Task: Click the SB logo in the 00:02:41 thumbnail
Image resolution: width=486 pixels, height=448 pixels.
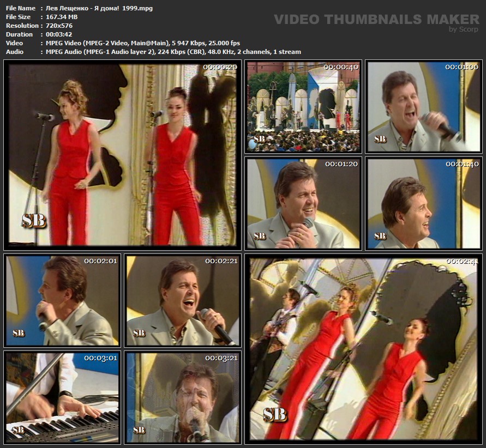Action: 275,414
